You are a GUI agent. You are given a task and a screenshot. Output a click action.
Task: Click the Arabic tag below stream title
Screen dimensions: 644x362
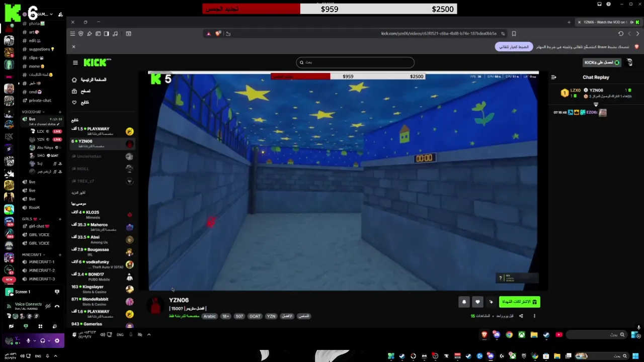point(210,316)
